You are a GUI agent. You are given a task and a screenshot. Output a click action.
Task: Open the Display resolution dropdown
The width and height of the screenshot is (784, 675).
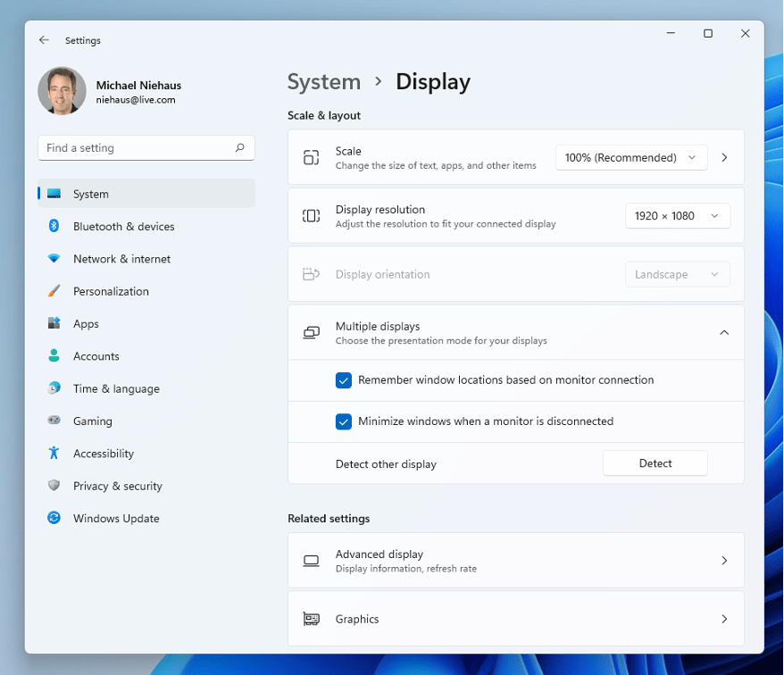[677, 216]
